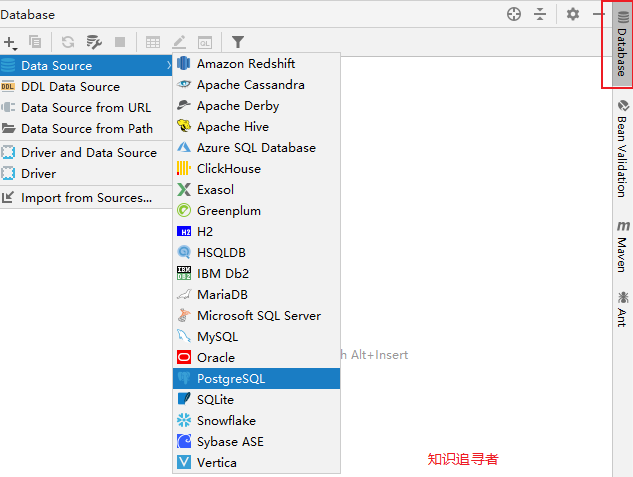
Task: Expand the Data Source submenu
Action: click(x=86, y=65)
